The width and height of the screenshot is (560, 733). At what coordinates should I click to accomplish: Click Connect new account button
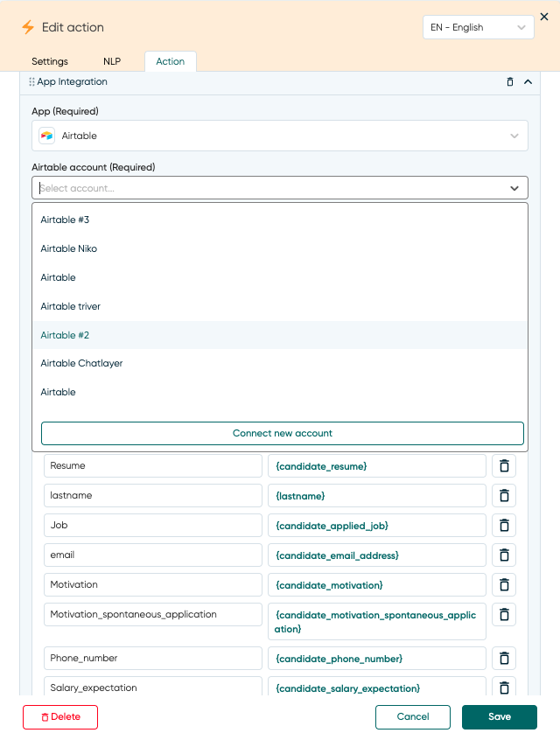(x=282, y=434)
